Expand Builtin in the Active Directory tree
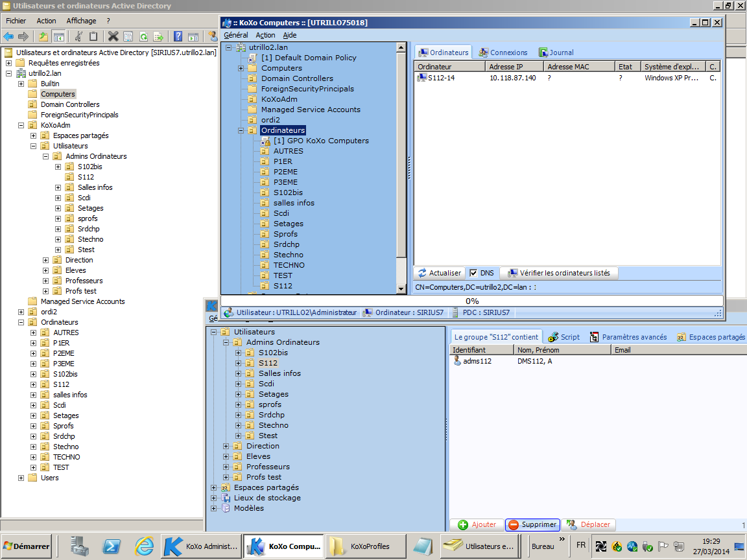Viewport: 747px width, 560px height. [21, 84]
